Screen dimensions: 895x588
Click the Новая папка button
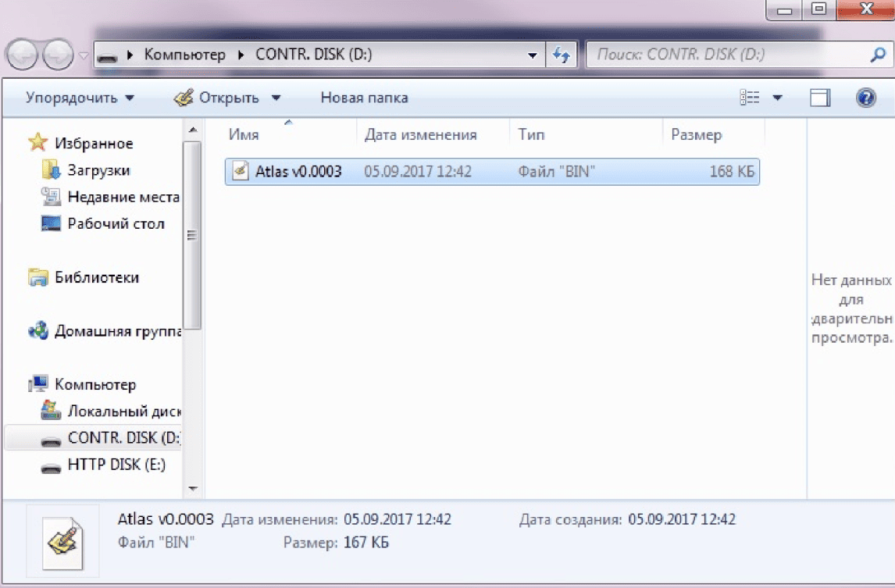364,98
